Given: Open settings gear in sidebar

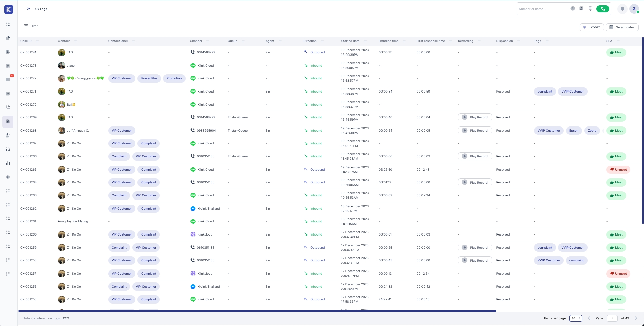Looking at the screenshot, I should 8,177.
